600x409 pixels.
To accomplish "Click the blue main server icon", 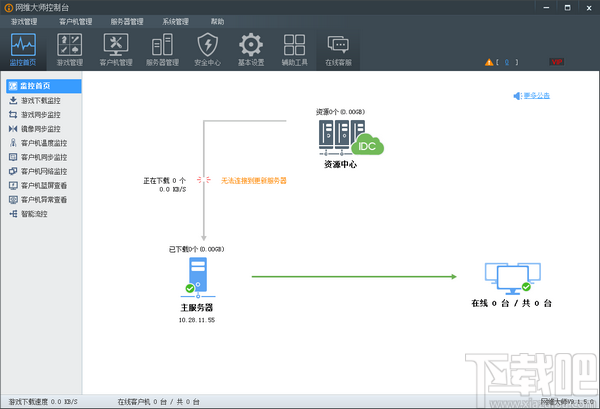I will coord(198,277).
